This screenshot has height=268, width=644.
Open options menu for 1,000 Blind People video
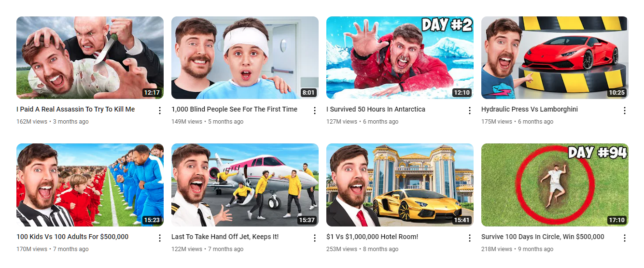[315, 111]
